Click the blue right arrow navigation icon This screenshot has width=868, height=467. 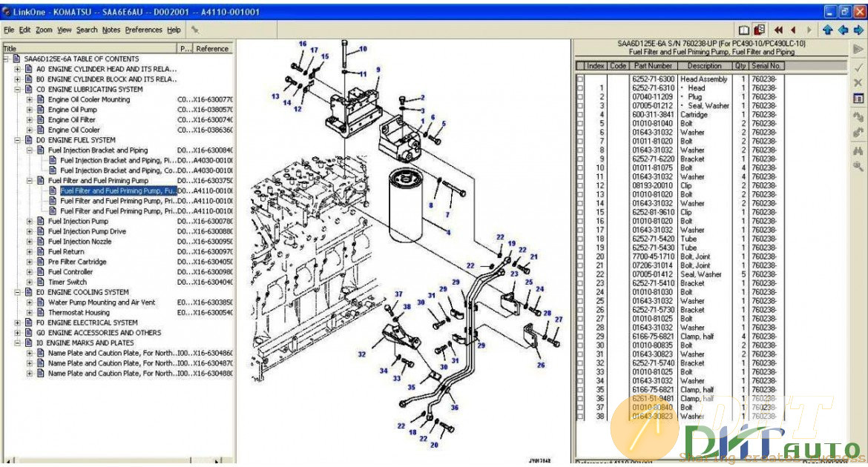tap(858, 30)
